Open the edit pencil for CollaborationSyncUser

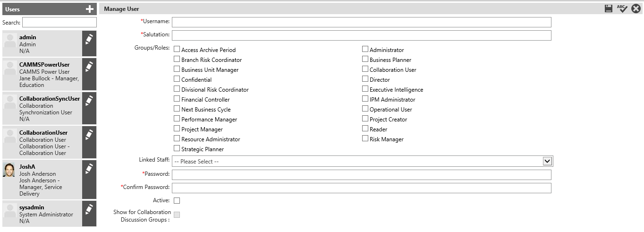coord(89,101)
